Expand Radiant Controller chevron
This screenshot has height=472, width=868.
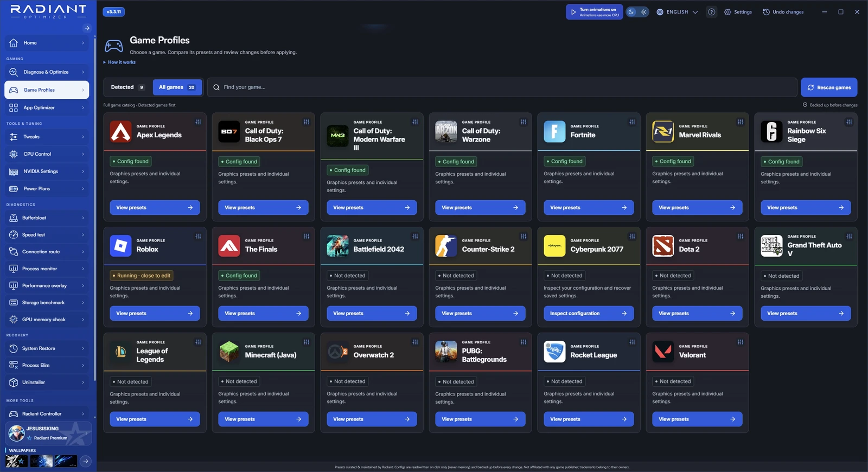coord(83,414)
